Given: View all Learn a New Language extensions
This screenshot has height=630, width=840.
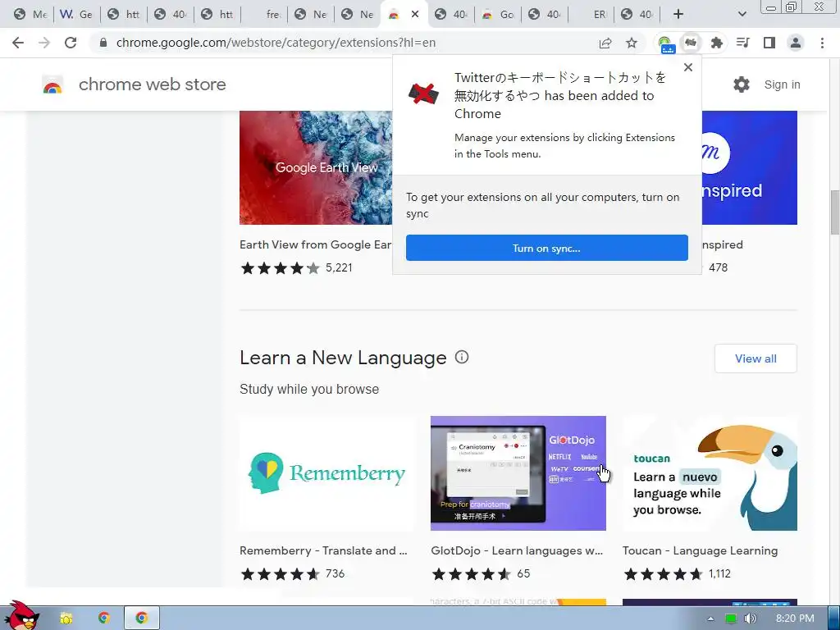Looking at the screenshot, I should pyautogui.click(x=756, y=358).
